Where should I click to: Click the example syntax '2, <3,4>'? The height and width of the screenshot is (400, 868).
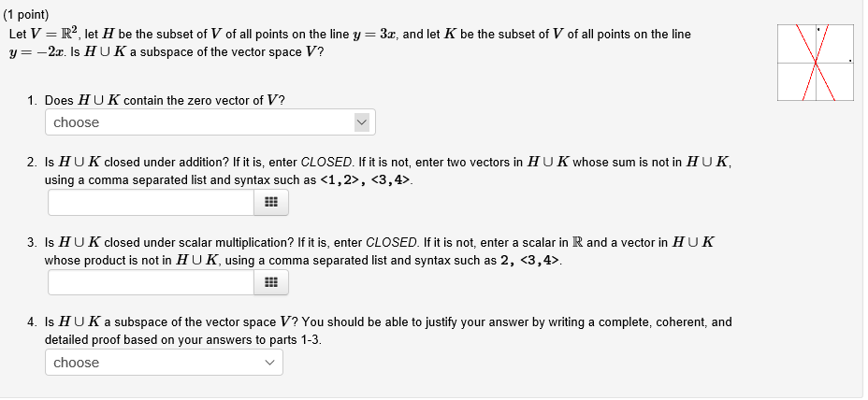click(x=530, y=260)
